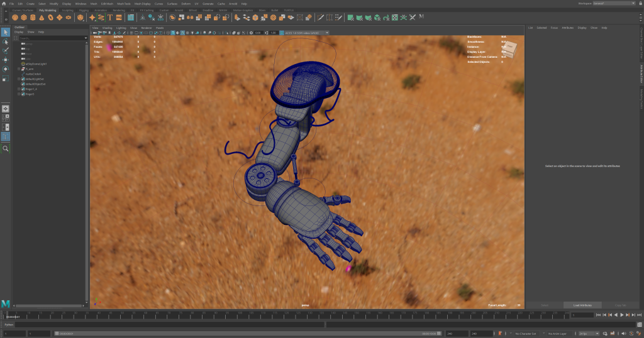Screen dimensions: 644x338
Task: Click the Home icon in menu bar
Action: [3, 4]
